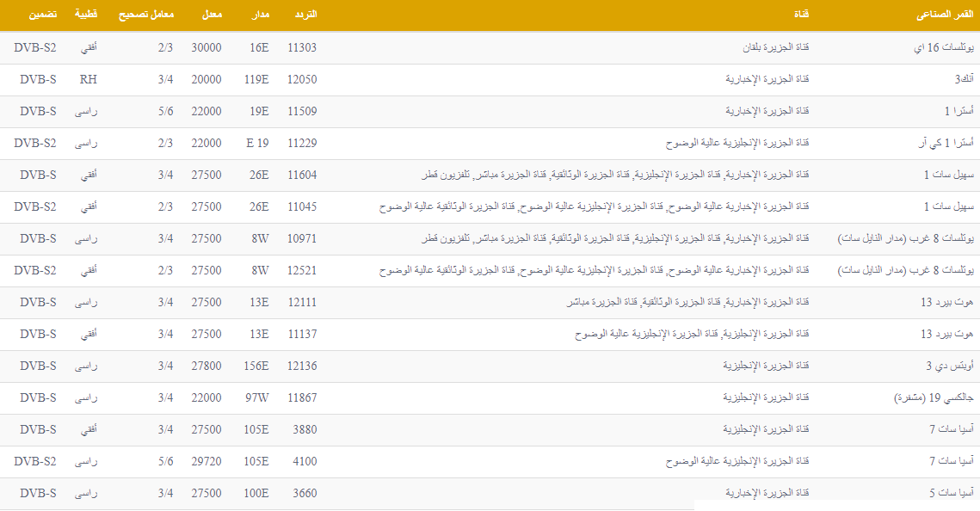Click DVB-S2 in the 11303 row
Image resolution: width=980 pixels, height=511 pixels.
35,47
